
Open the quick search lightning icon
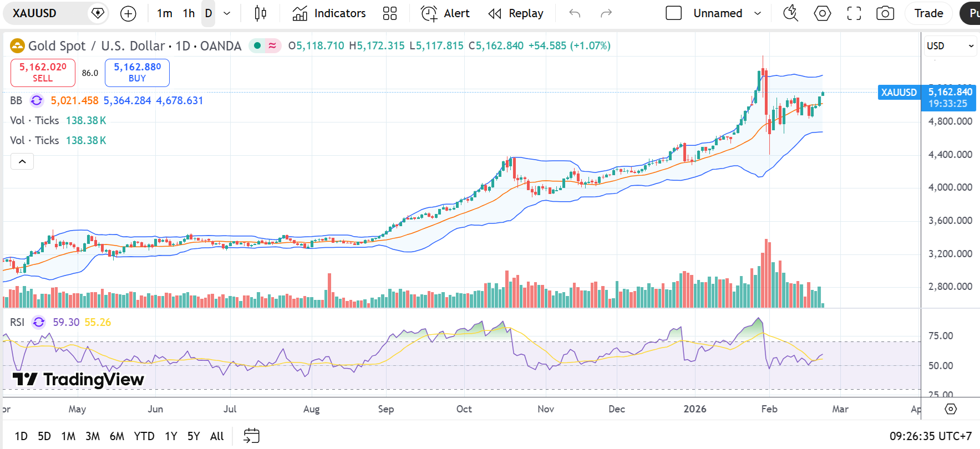(790, 13)
